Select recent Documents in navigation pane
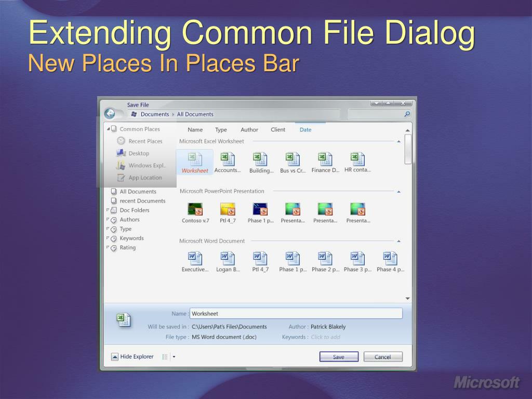Viewport: 532px width, 399px height. [x=138, y=201]
